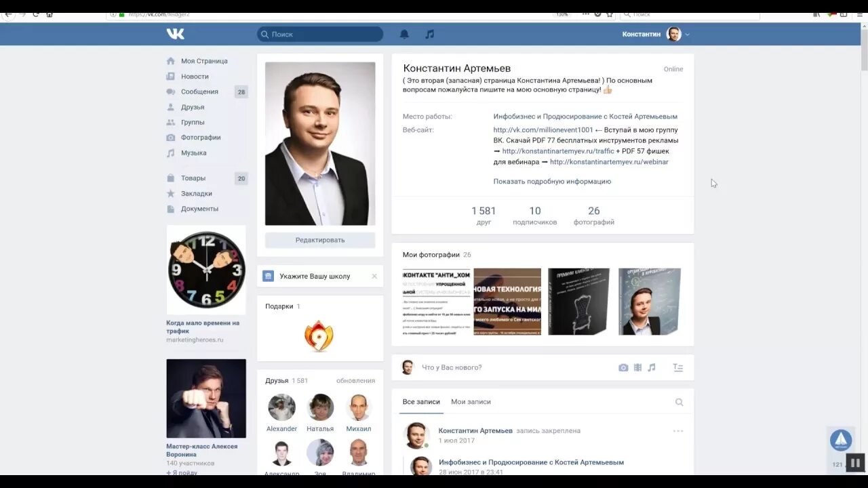The height and width of the screenshot is (488, 868).
Task: Attach audio to the new post
Action: click(651, 367)
